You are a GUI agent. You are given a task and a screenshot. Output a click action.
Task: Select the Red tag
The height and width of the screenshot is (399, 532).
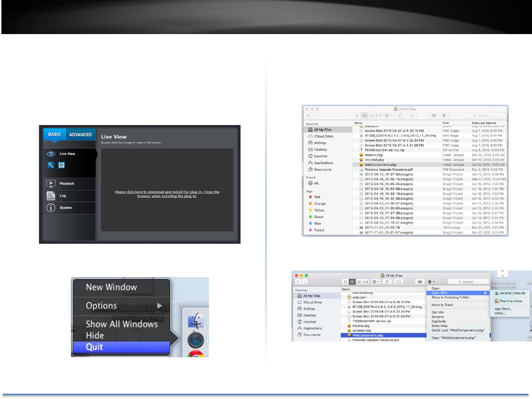pyautogui.click(x=328, y=197)
